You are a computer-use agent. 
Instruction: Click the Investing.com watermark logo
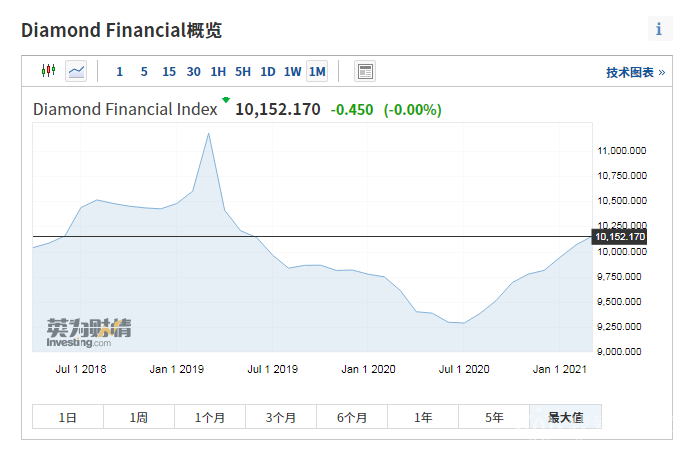(88, 333)
